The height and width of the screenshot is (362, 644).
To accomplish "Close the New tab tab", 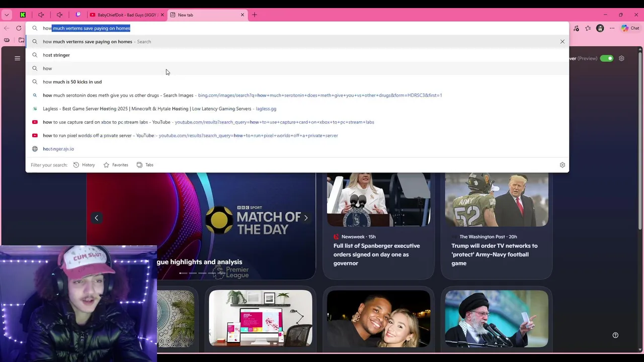I will (x=242, y=15).
